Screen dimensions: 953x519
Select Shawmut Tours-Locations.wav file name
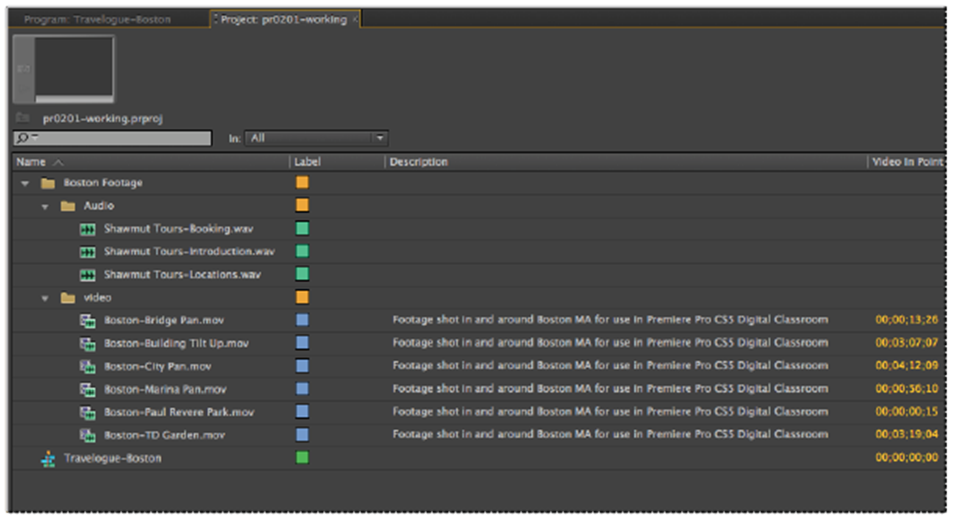pyautogui.click(x=182, y=275)
